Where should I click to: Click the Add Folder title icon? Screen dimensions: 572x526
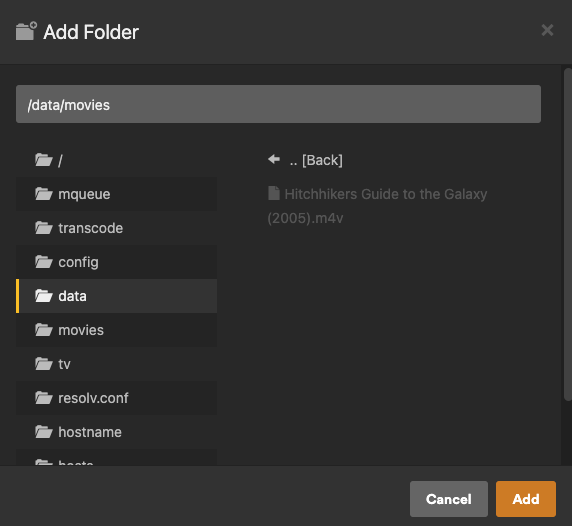(26, 31)
